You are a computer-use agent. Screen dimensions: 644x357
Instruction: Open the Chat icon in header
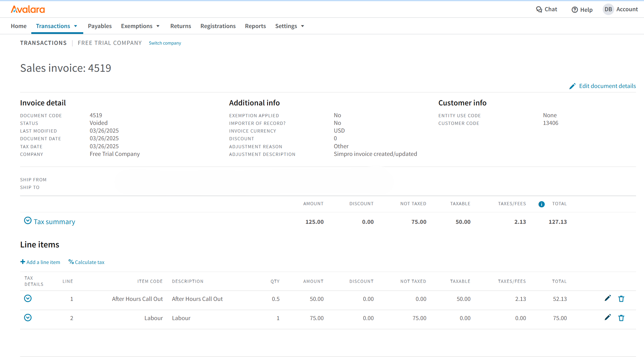click(539, 9)
